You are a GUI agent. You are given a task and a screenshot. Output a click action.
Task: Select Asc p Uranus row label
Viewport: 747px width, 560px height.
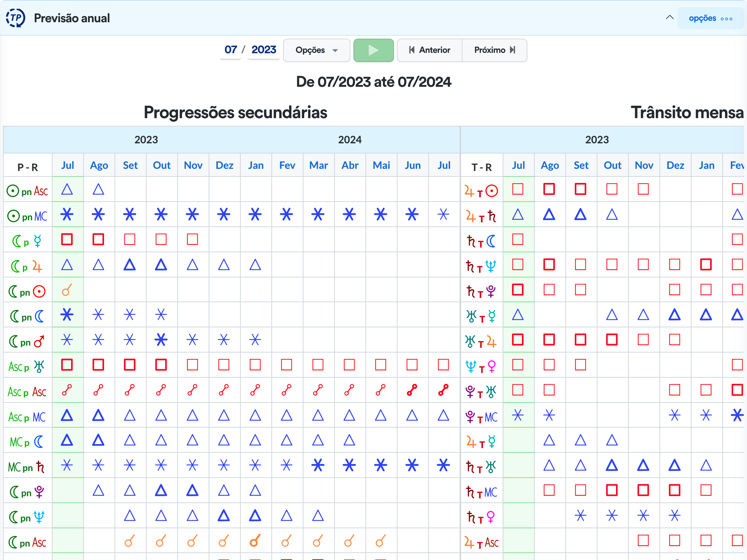[27, 366]
